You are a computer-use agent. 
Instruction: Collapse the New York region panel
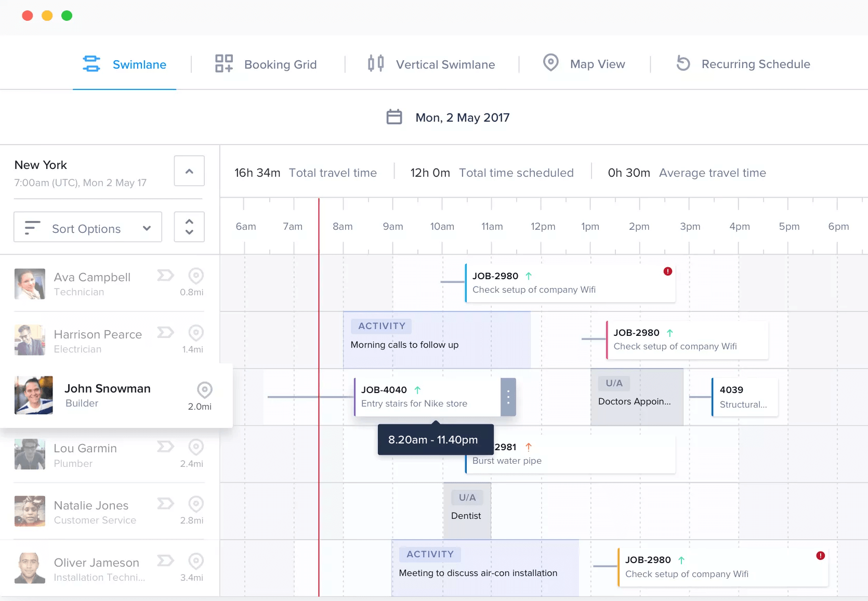pos(189,171)
